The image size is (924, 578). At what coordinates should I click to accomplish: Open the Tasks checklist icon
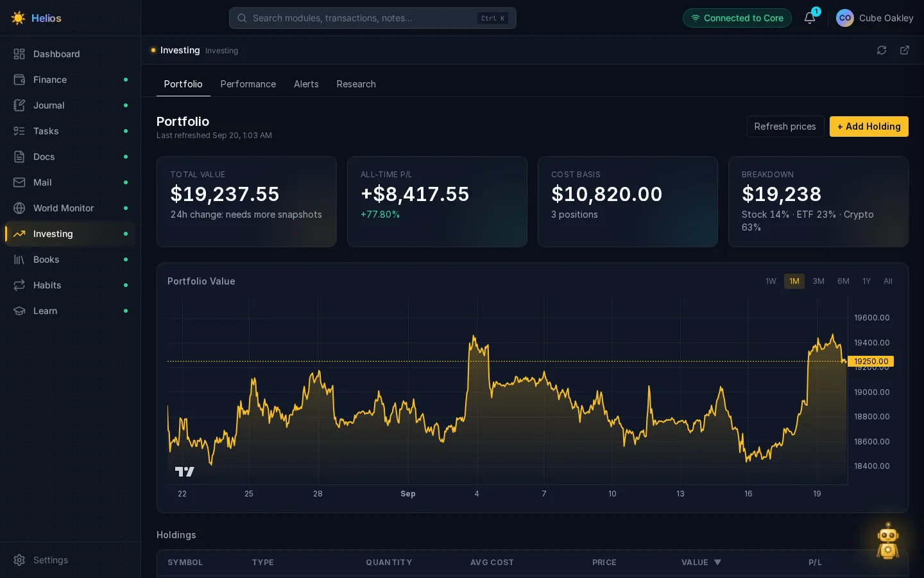19,131
